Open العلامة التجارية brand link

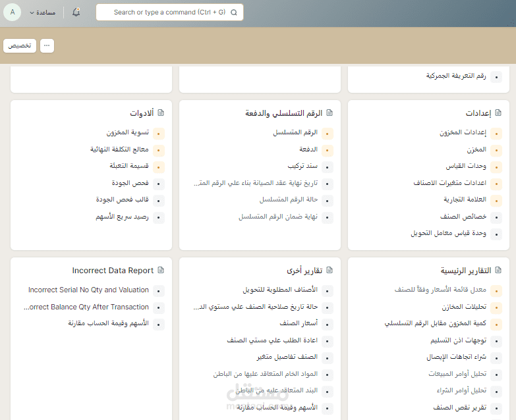(x=465, y=199)
